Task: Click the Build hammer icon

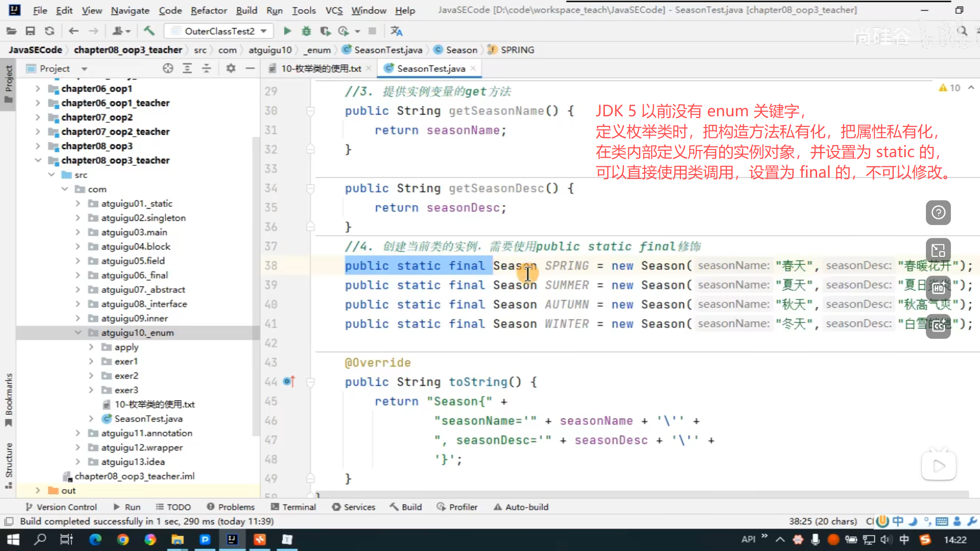Action: [x=149, y=31]
